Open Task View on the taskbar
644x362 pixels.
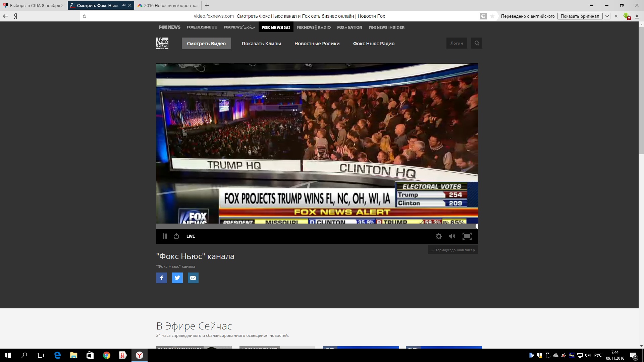[40, 355]
